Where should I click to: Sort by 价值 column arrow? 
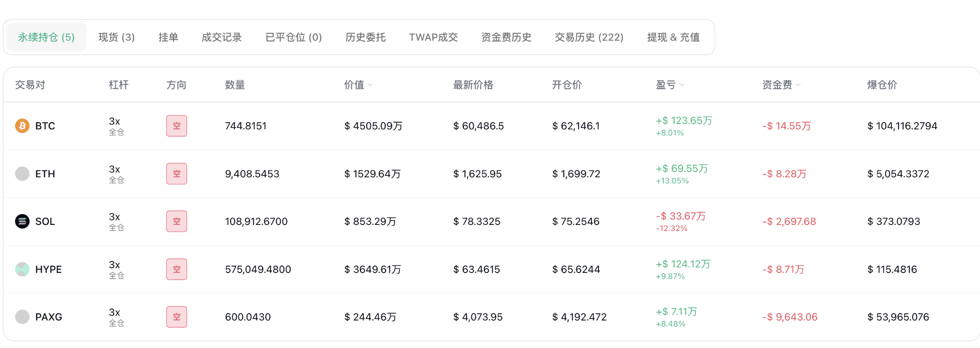(x=370, y=85)
